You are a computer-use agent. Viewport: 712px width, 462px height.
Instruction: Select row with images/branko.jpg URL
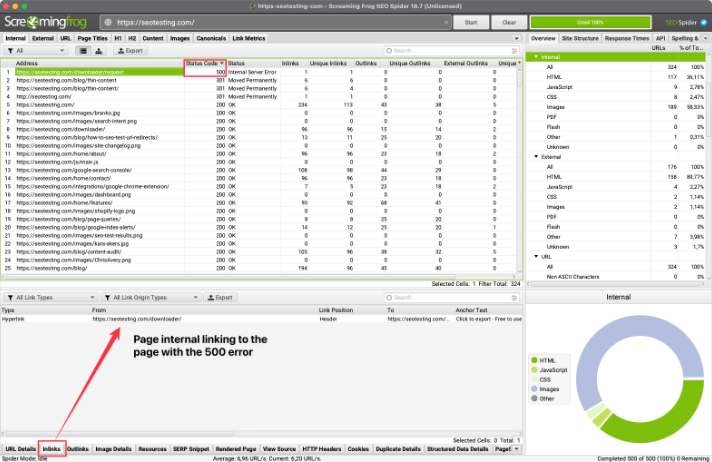coord(261,113)
